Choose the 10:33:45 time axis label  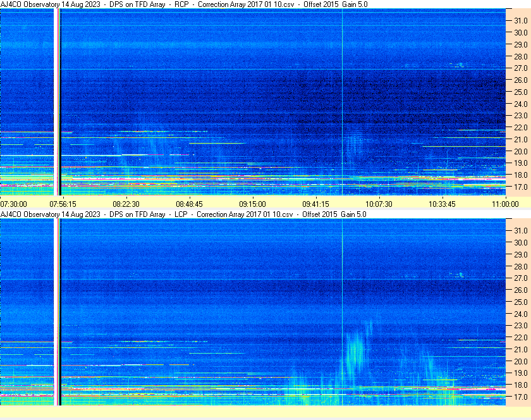[442, 204]
